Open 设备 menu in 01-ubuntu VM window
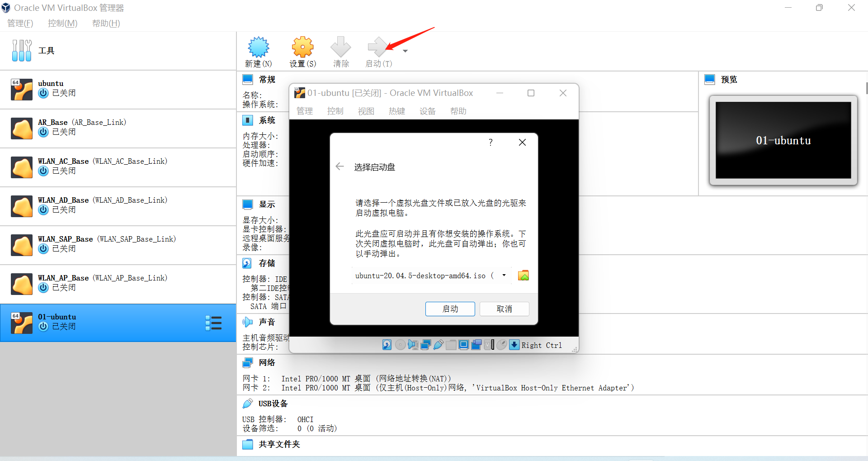Image resolution: width=868 pixels, height=461 pixels. click(x=428, y=111)
